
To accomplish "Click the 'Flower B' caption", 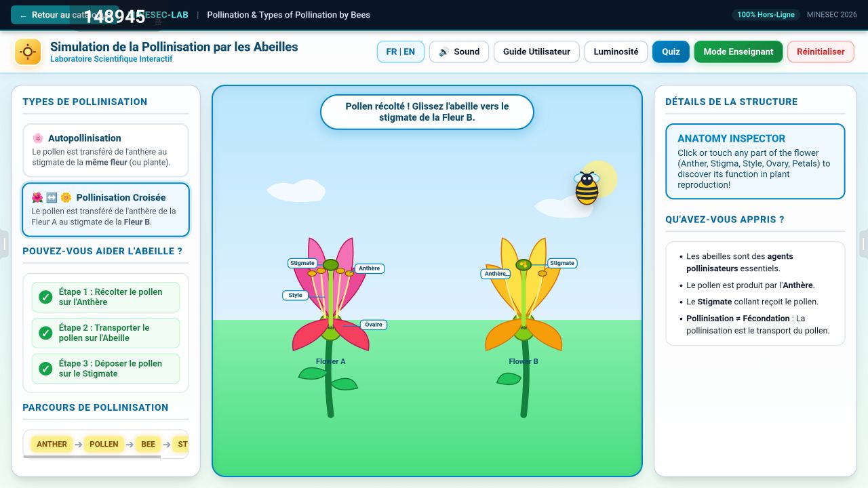I will coord(524,361).
